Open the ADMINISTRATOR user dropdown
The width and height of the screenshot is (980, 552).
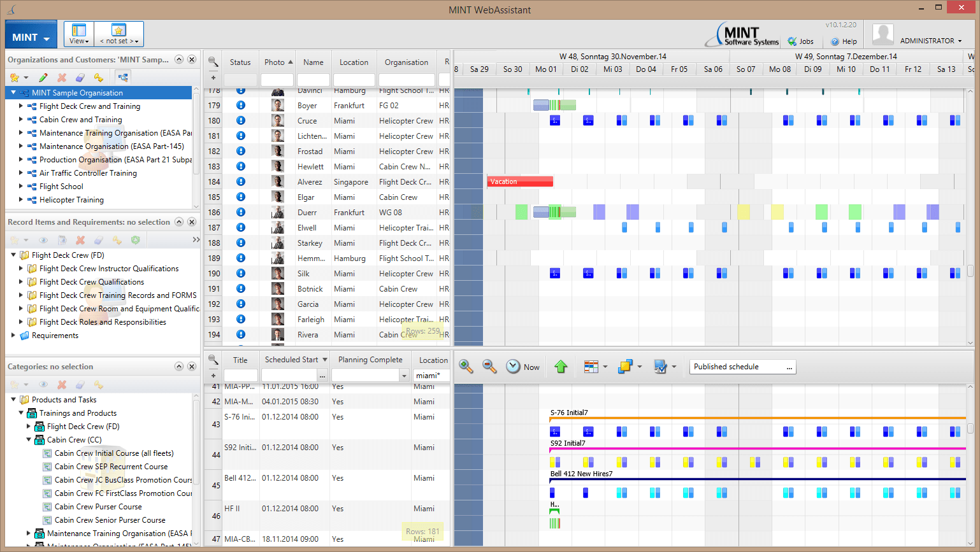tap(930, 41)
